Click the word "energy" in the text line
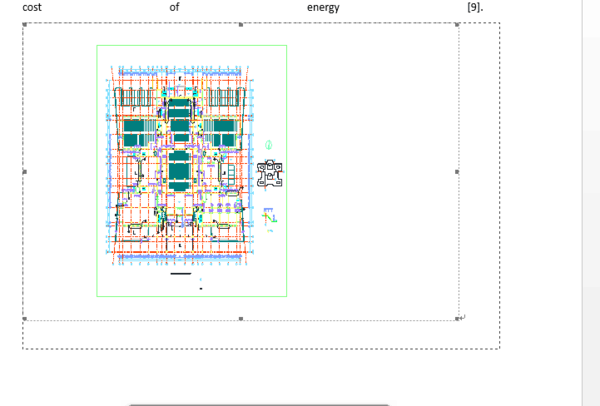The width and height of the screenshot is (600, 406). click(x=323, y=8)
